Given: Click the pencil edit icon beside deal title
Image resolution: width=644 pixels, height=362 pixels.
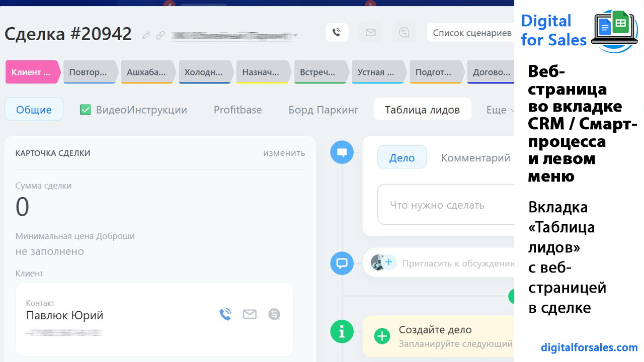Looking at the screenshot, I should coord(146,35).
